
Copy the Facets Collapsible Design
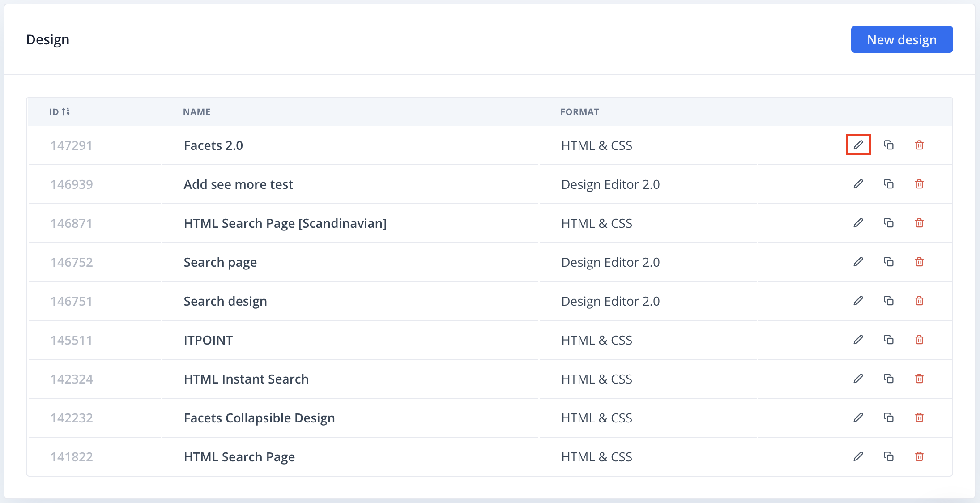coord(888,418)
